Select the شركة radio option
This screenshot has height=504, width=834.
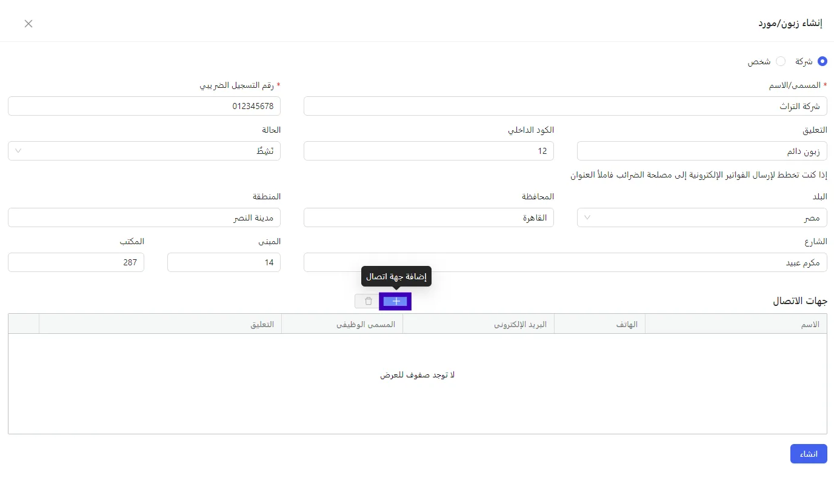tap(822, 61)
